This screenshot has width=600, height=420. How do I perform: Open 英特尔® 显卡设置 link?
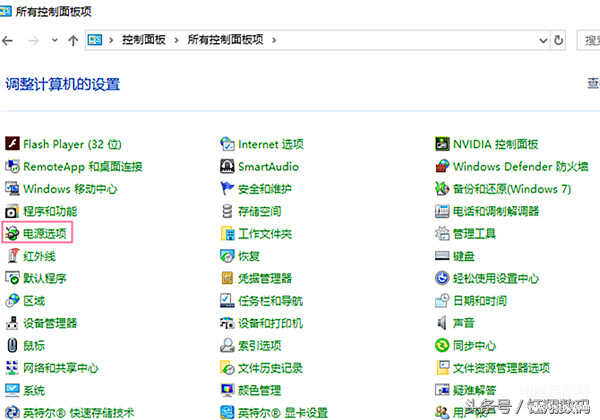283,412
